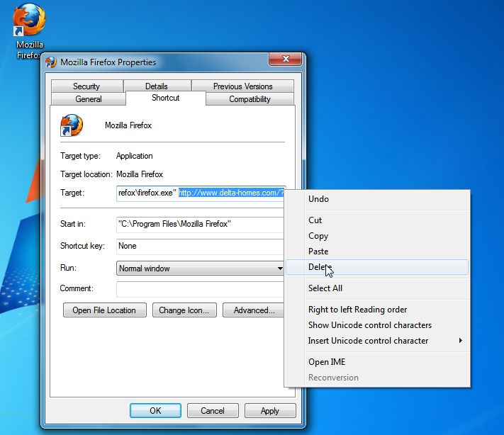Image resolution: width=504 pixels, height=435 pixels.
Task: Open the Previous Versions tab
Action: click(242, 86)
